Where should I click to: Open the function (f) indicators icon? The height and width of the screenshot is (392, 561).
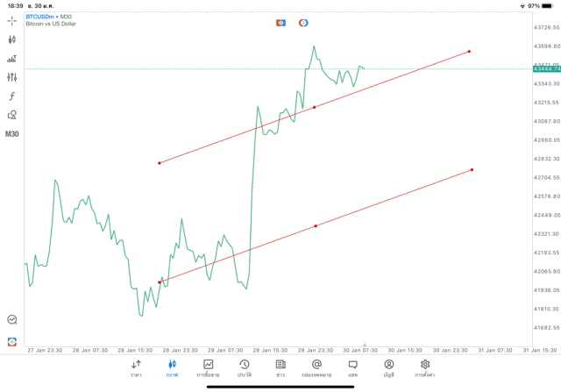click(x=12, y=96)
